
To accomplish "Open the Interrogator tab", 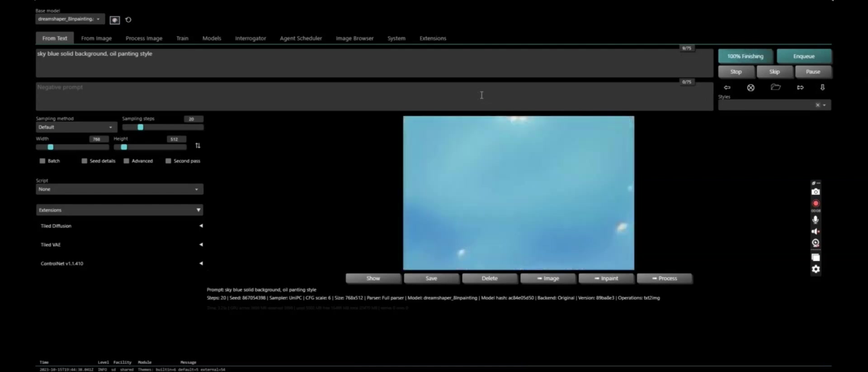I will pos(250,38).
